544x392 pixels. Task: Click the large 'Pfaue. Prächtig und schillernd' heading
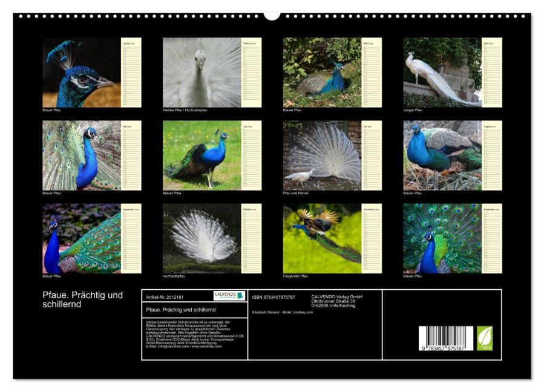pyautogui.click(x=82, y=299)
